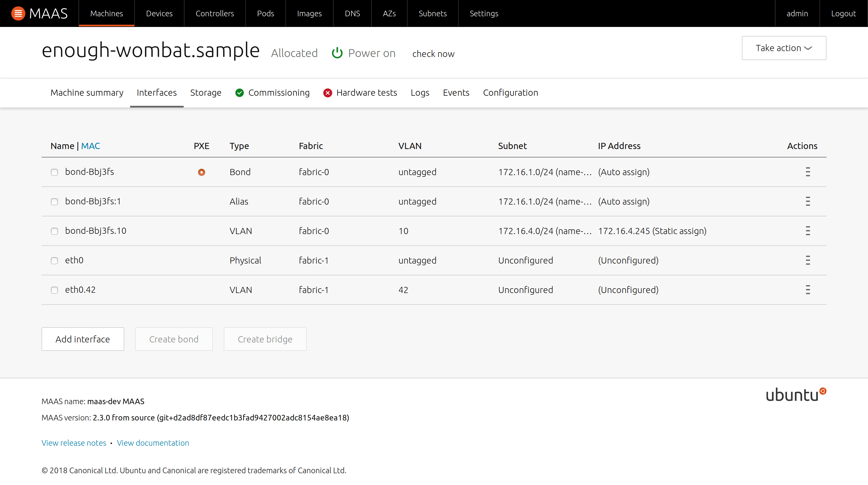The width and height of the screenshot is (868, 485).
Task: Click the Commissioning green checkmark icon
Action: (239, 93)
